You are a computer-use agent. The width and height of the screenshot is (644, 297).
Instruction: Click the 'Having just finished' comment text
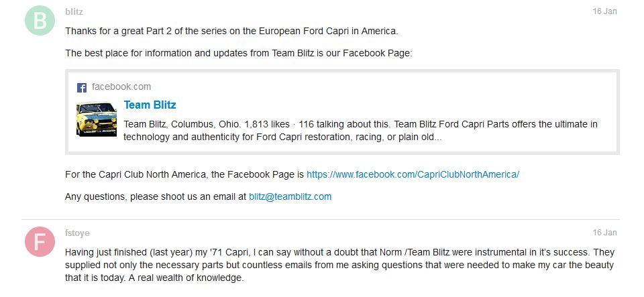pos(339,265)
